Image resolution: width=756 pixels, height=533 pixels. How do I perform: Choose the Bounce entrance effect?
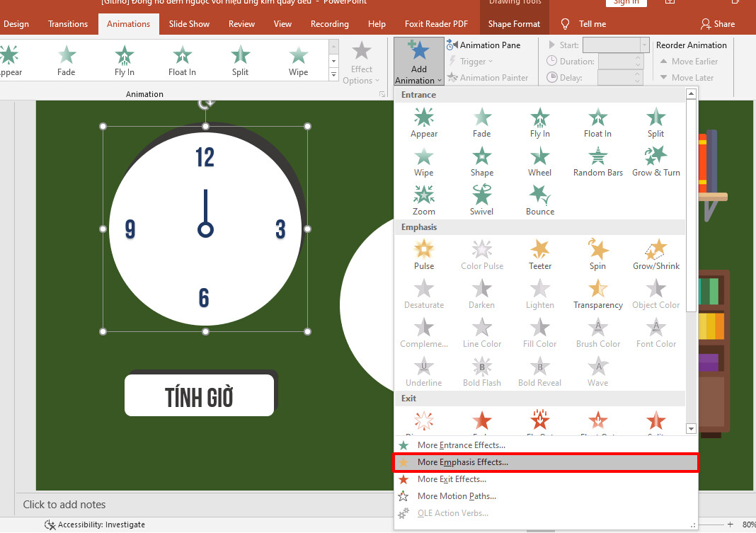coord(539,201)
